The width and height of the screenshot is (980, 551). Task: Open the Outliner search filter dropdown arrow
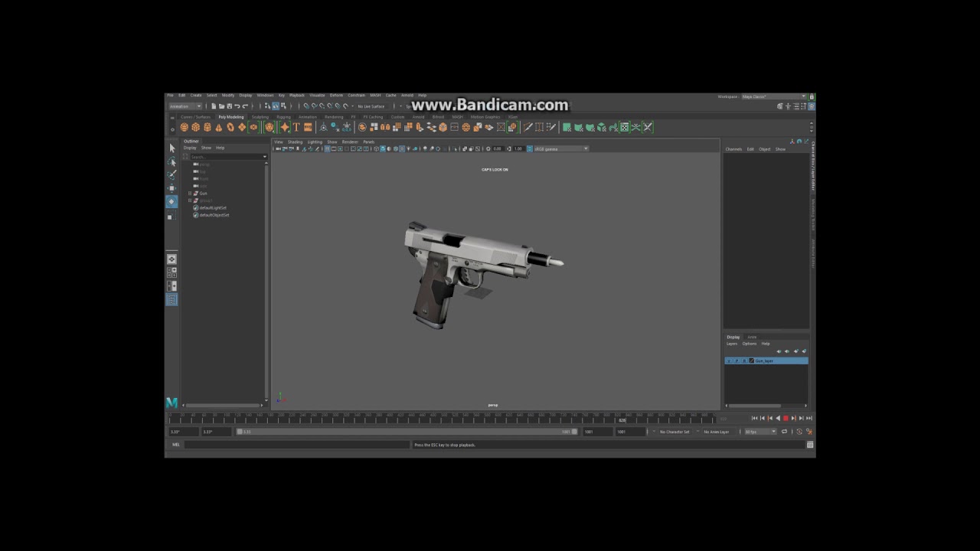pyautogui.click(x=265, y=156)
